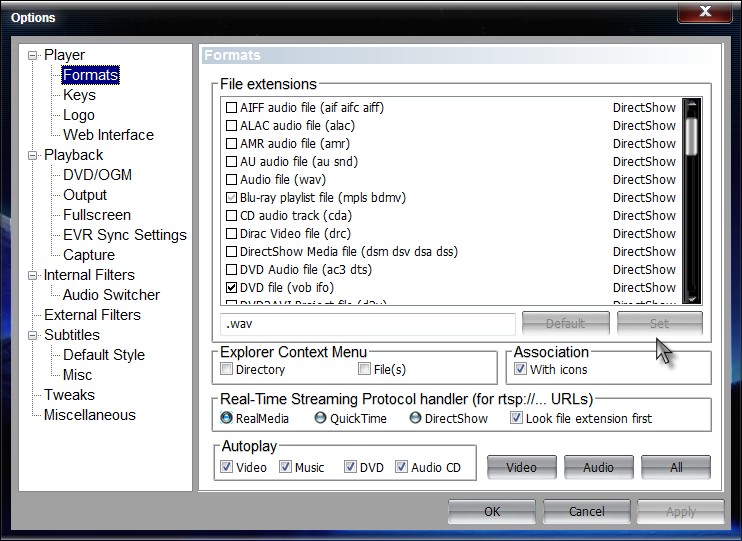This screenshot has width=742, height=541.
Task: Select the RealMedia radio button
Action: point(227,418)
